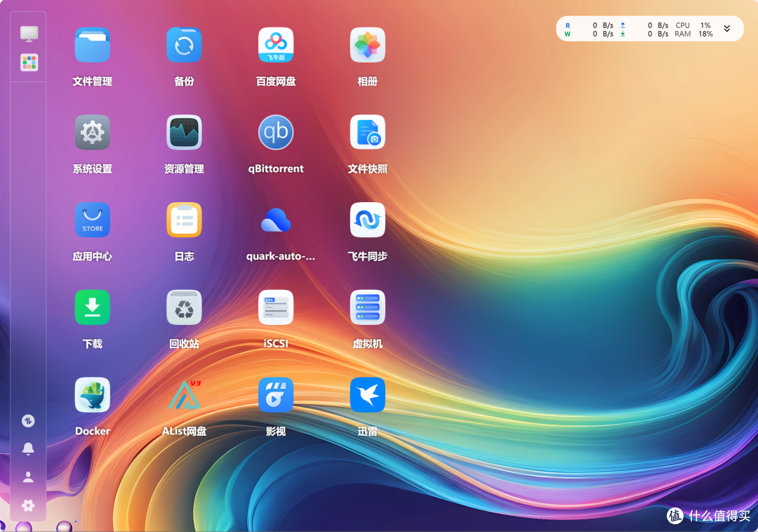
Task: Open the sidebar app grid launcher
Action: (29, 62)
